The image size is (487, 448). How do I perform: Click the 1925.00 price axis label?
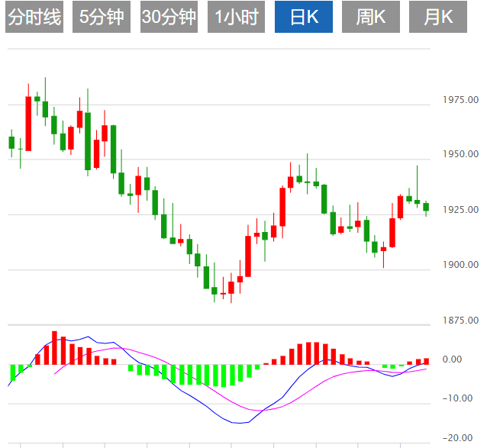pyautogui.click(x=460, y=210)
